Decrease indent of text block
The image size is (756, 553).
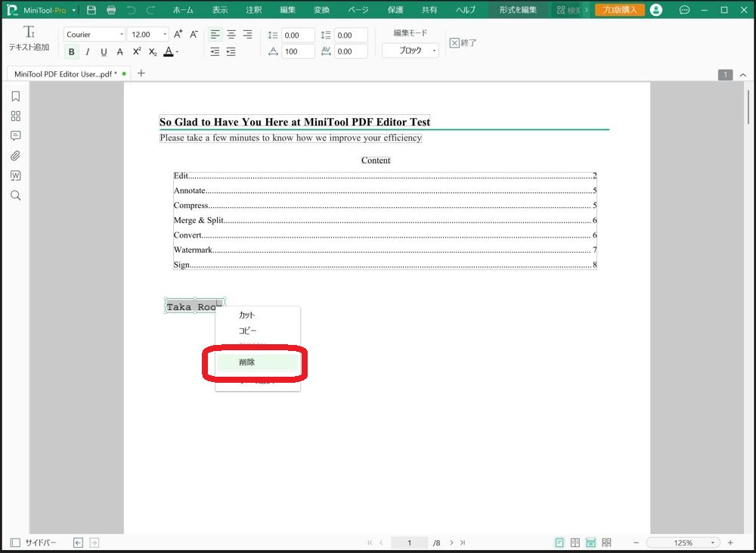point(231,51)
